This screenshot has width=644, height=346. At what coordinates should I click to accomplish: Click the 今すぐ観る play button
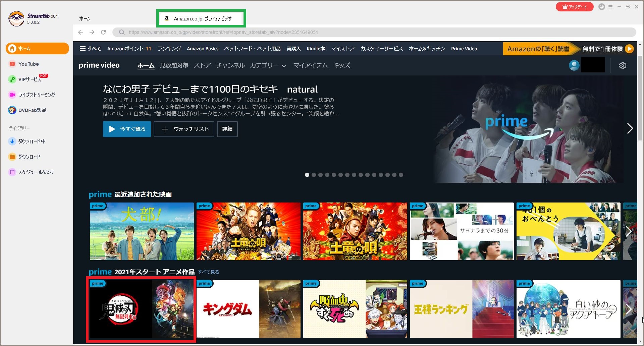click(x=127, y=129)
